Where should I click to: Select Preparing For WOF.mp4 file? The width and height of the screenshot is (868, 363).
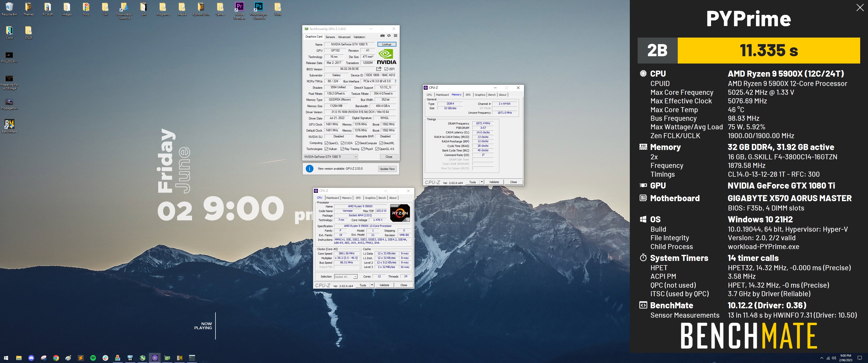[x=9, y=82]
